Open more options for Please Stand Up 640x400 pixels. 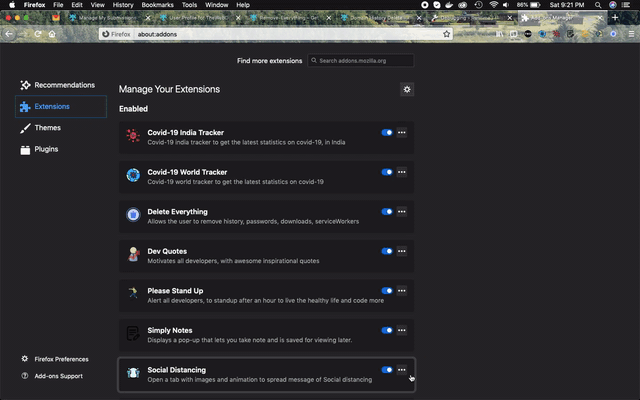tap(402, 291)
